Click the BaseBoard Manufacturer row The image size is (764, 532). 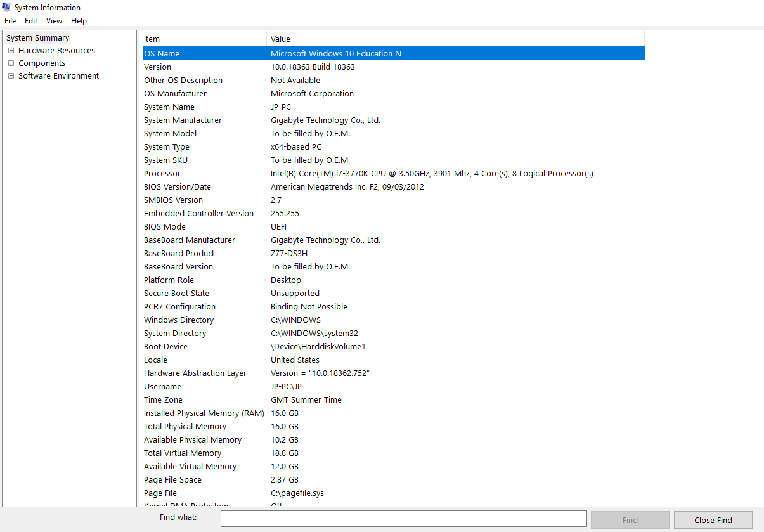pyautogui.click(x=393, y=240)
